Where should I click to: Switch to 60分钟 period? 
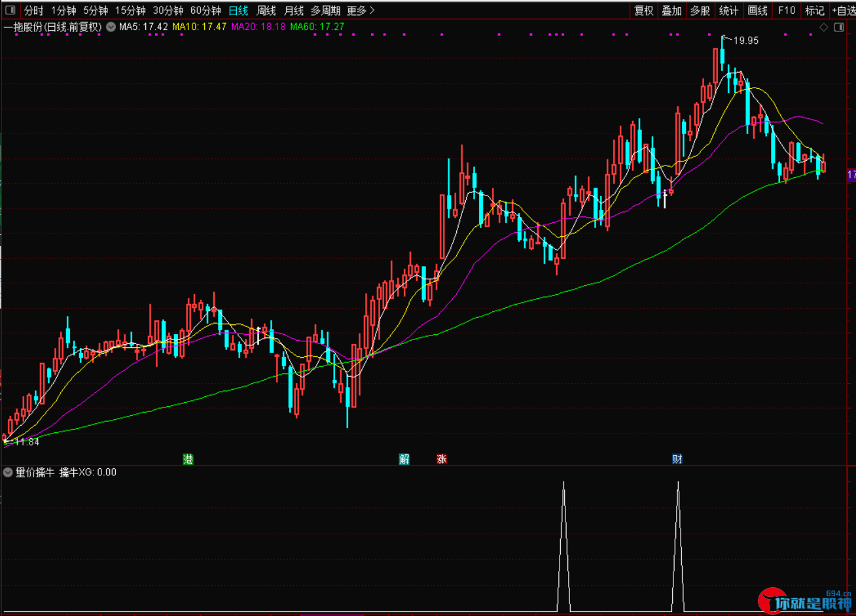[205, 10]
